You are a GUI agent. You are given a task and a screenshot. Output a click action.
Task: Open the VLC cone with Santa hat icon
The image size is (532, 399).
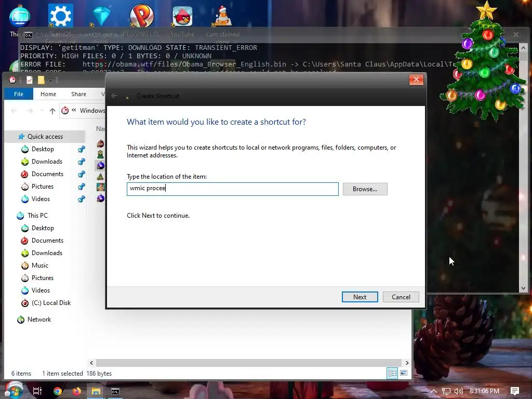point(223,16)
